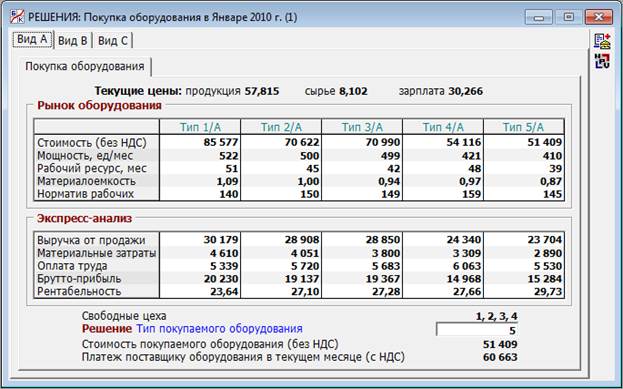Click the equipment type input field
Screen dimensions: 623x389
pyautogui.click(x=477, y=330)
